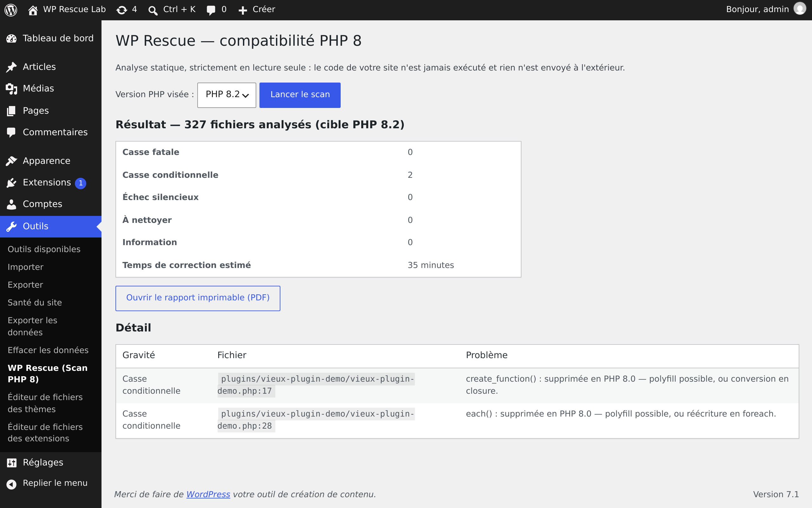Go to Outils disponibles submenu

[44, 249]
